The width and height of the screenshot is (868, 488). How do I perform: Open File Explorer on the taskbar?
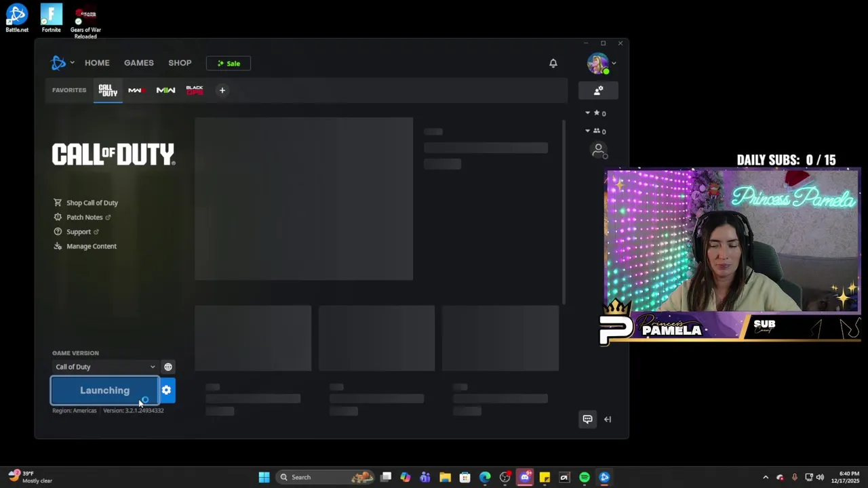445,477
